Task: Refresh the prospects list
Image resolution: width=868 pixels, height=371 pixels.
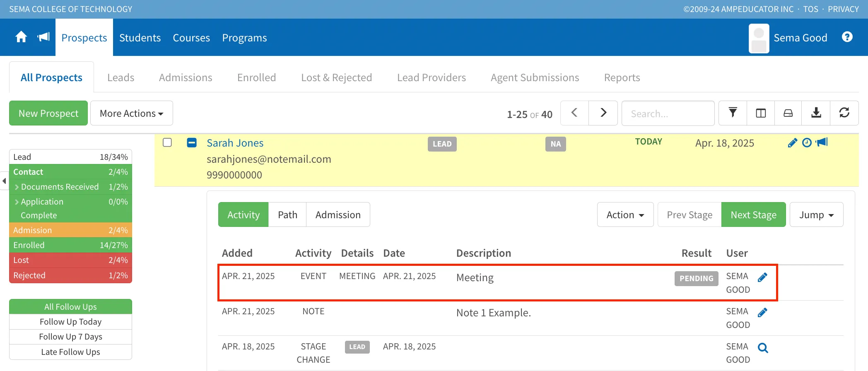Action: (x=844, y=113)
